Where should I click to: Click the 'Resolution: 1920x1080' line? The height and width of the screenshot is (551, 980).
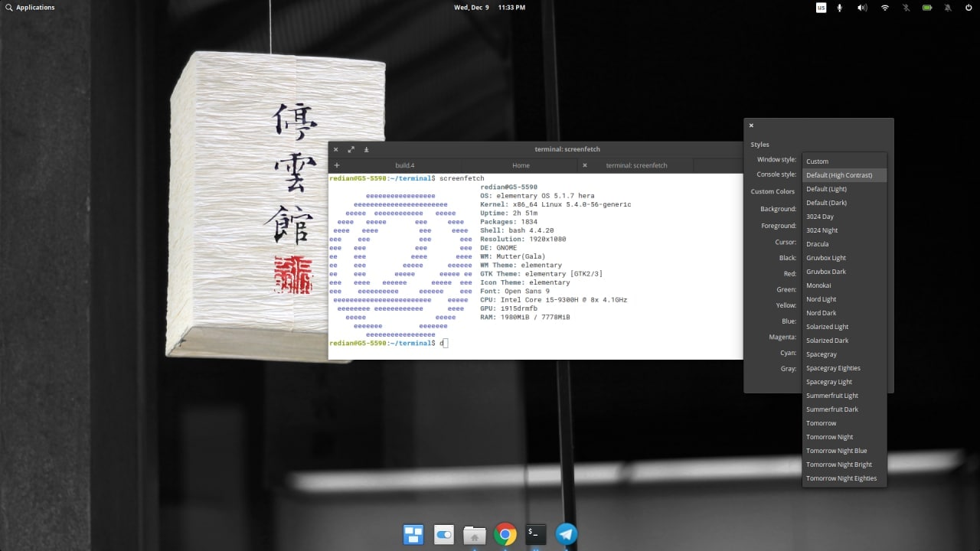click(x=523, y=240)
